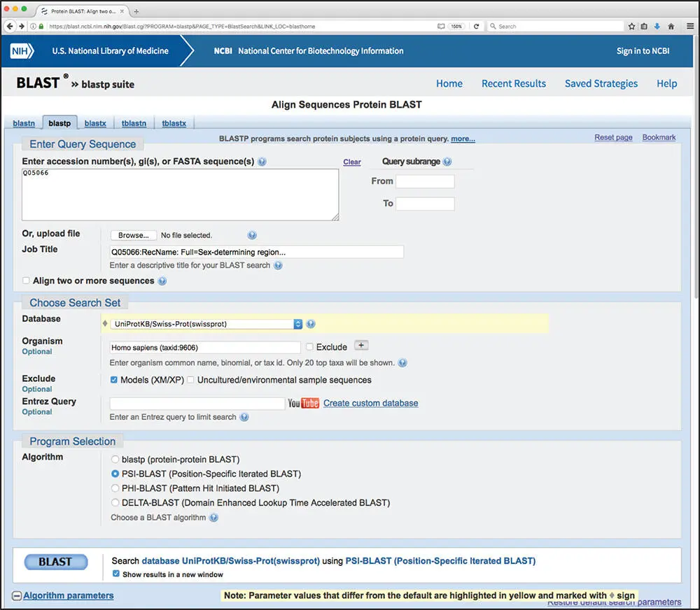700x610 pixels.
Task: Select blastp (protein-protein BLAST) radio
Action: click(115, 459)
